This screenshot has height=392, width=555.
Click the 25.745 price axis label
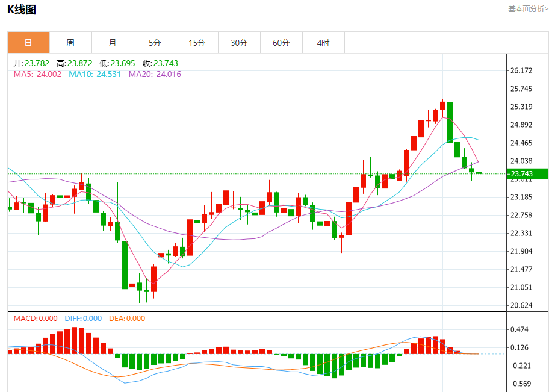point(521,89)
